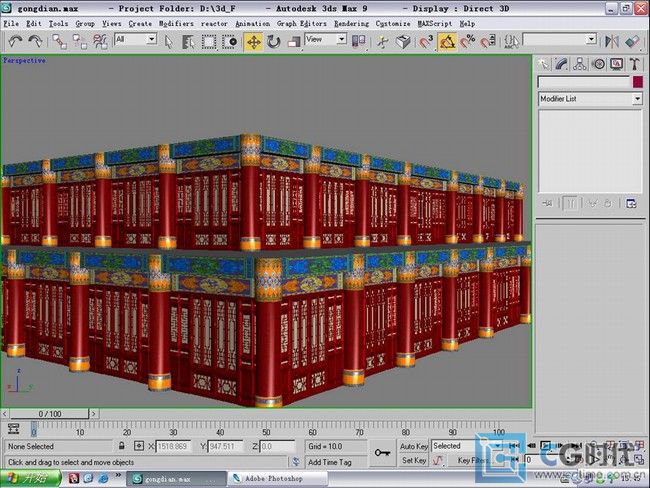The width and height of the screenshot is (650, 488).
Task: Click the Make Unique icon below the stack
Action: pos(592,204)
